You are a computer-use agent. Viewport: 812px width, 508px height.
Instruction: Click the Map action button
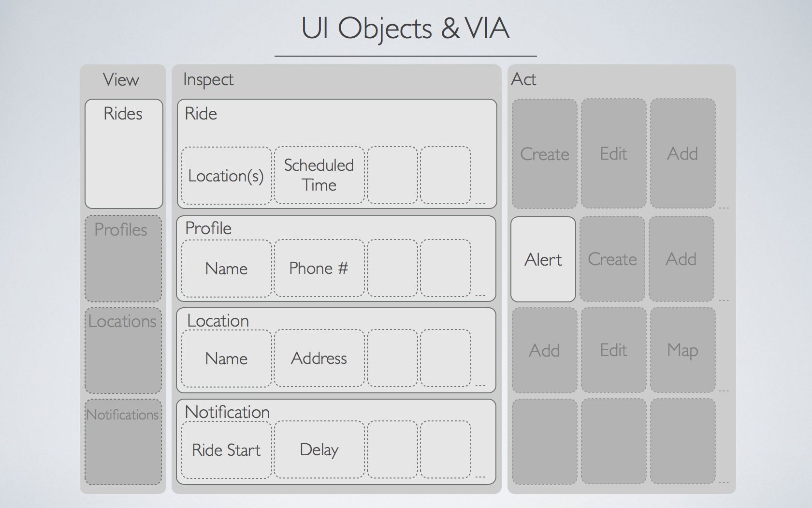click(x=682, y=350)
